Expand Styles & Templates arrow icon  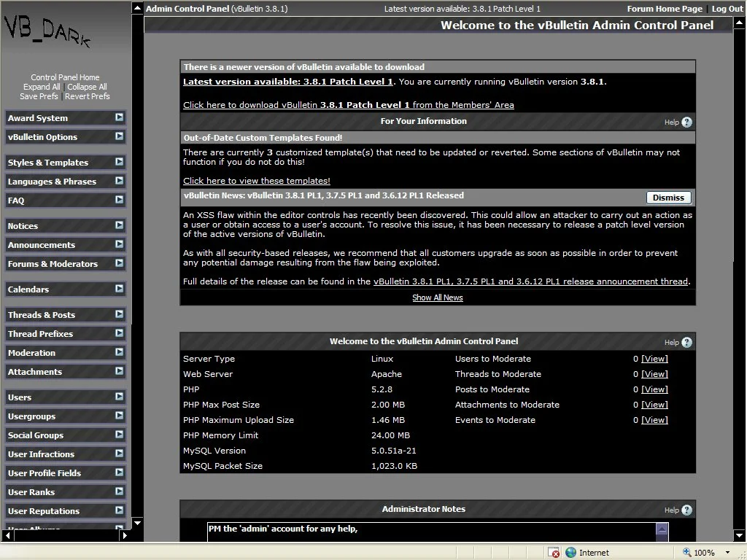point(120,162)
